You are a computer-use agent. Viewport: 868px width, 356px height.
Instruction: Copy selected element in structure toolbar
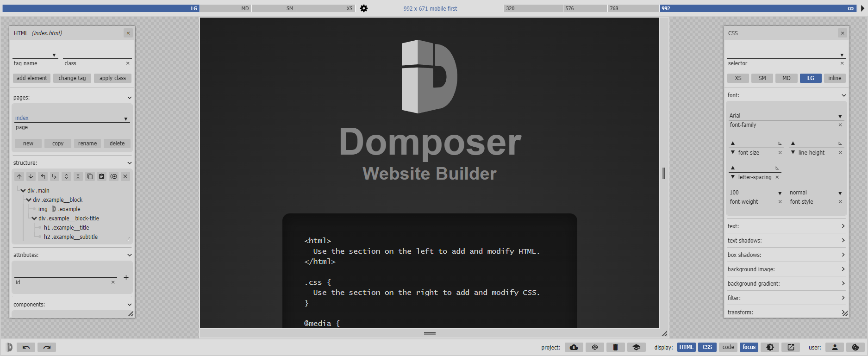(90, 176)
